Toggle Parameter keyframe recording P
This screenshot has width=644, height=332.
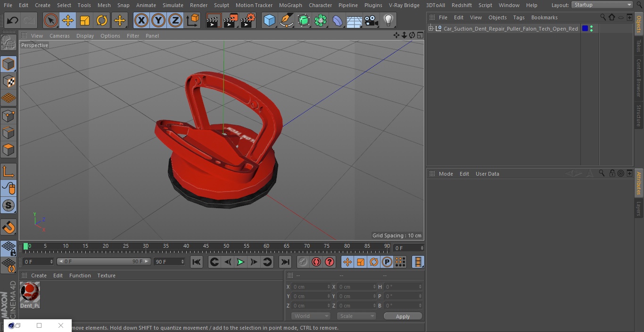[387, 262]
